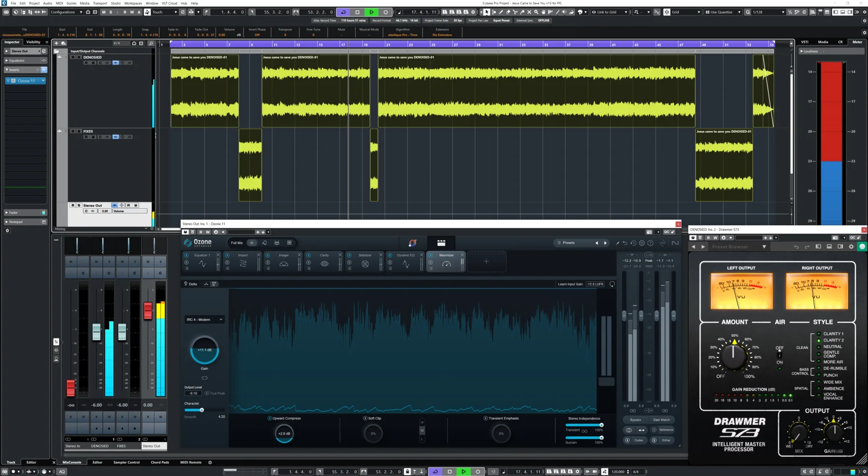Expand the Notepad inspector section
The width and height of the screenshot is (868, 476).
coord(25,222)
